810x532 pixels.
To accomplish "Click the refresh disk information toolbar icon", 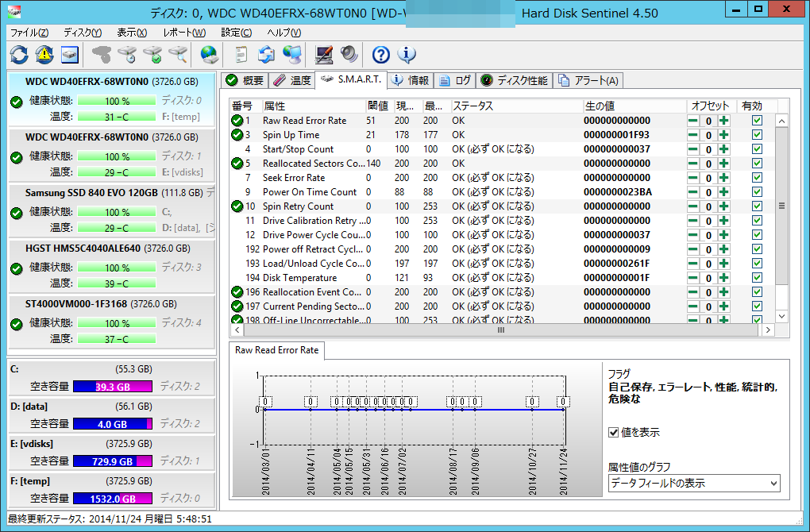I will click(19, 54).
